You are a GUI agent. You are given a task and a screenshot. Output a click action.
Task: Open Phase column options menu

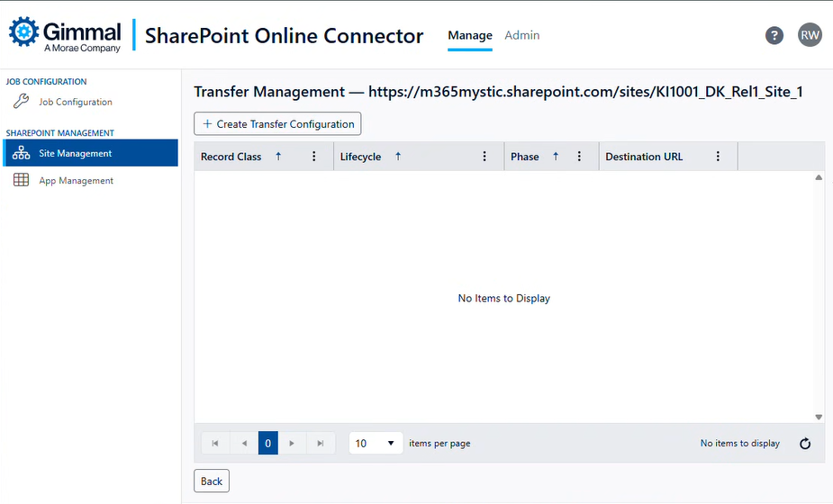(x=580, y=157)
